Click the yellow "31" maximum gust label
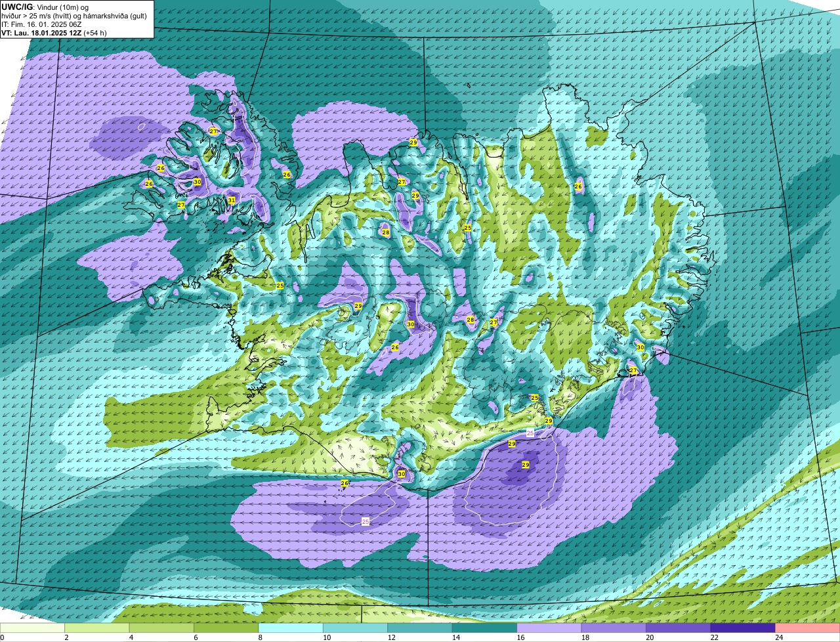This screenshot has width=840, height=642. click(x=232, y=200)
